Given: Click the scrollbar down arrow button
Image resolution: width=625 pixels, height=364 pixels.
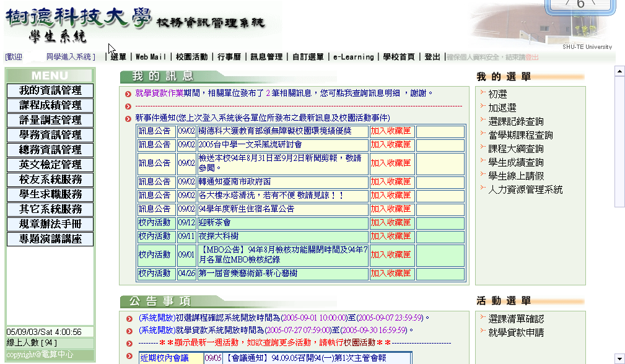Looking at the screenshot, I should tap(619, 358).
